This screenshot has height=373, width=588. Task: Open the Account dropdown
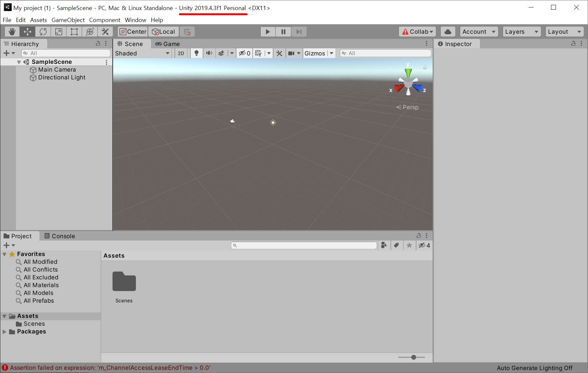(x=479, y=32)
